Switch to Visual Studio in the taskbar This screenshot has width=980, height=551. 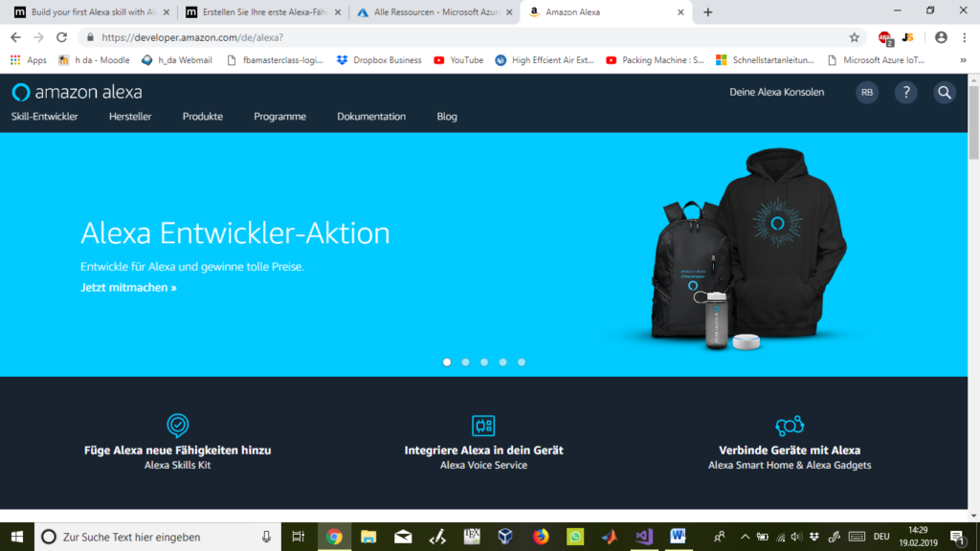click(644, 537)
